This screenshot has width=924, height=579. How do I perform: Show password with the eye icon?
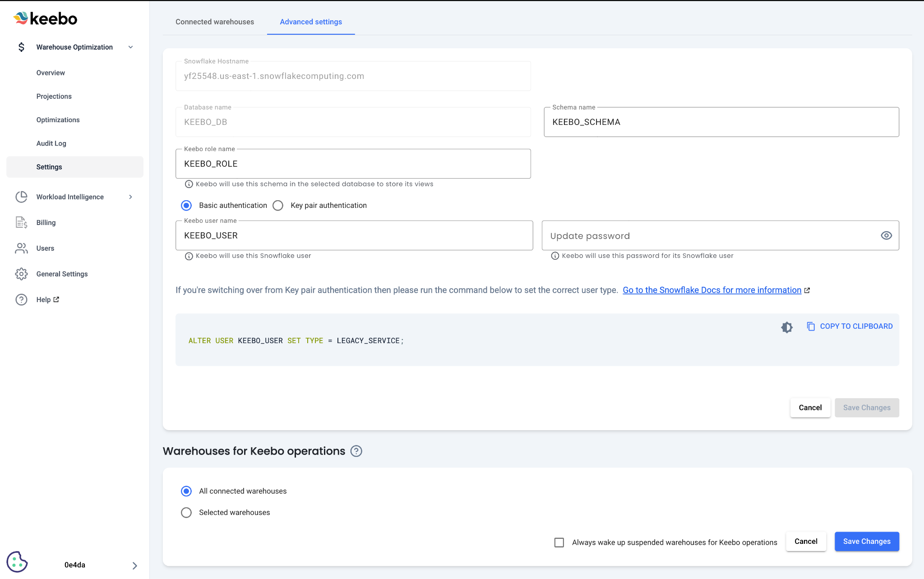[x=886, y=235]
